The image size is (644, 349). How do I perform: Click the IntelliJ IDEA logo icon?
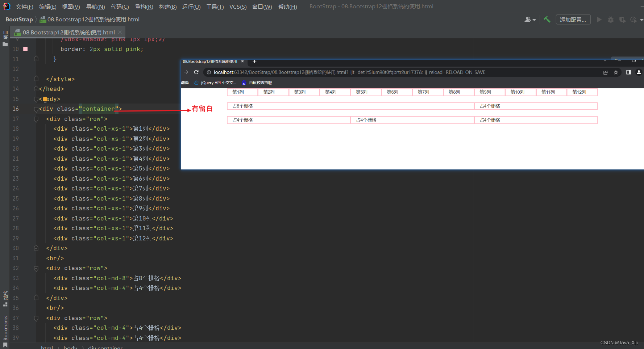tap(7, 6)
